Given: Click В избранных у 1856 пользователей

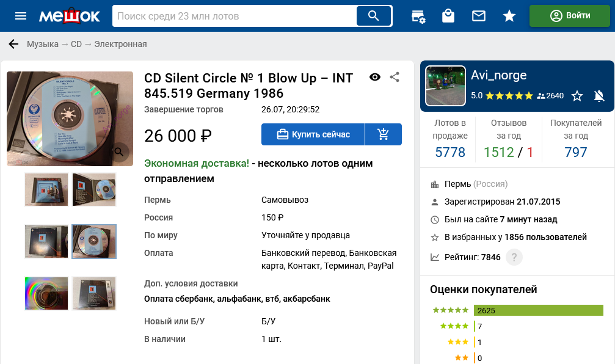Looking at the screenshot, I should (516, 238).
